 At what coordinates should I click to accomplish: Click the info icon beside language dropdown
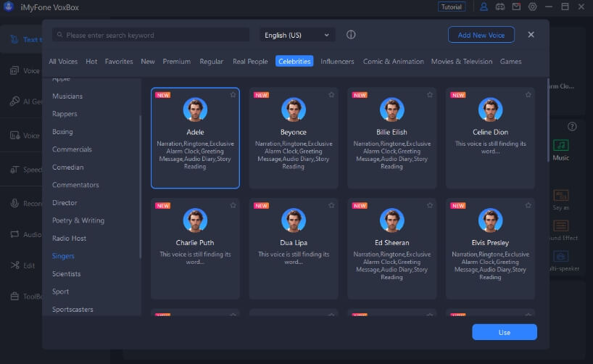pyautogui.click(x=351, y=35)
